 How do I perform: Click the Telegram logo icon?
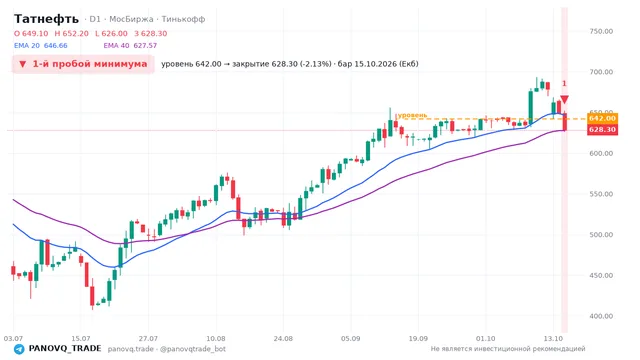click(19, 349)
